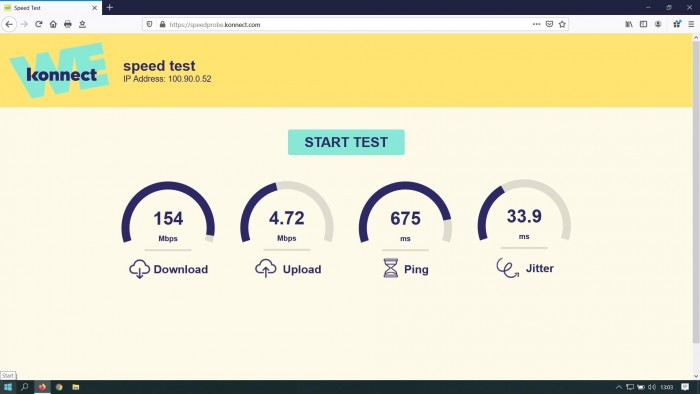Click the Upload label
Screen dimensions: 700x394
[x=302, y=270]
